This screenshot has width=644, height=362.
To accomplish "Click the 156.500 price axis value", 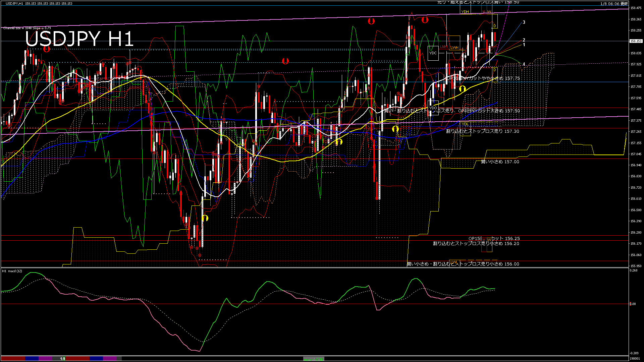I will (636, 210).
